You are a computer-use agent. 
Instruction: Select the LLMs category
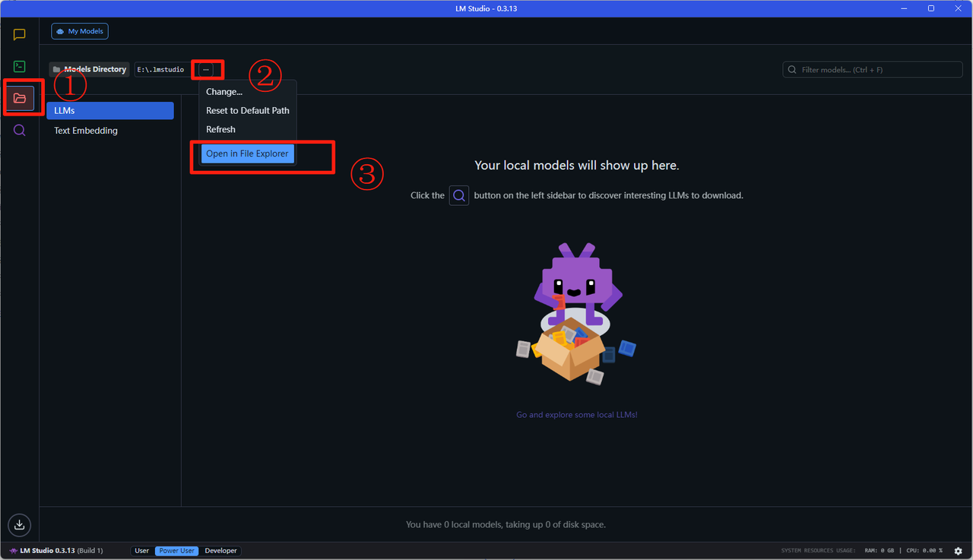110,111
